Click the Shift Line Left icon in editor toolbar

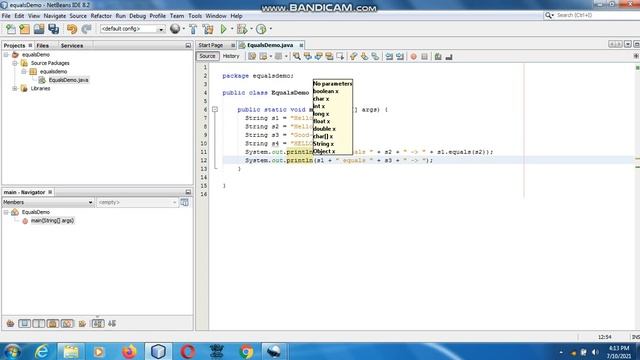(x=389, y=56)
